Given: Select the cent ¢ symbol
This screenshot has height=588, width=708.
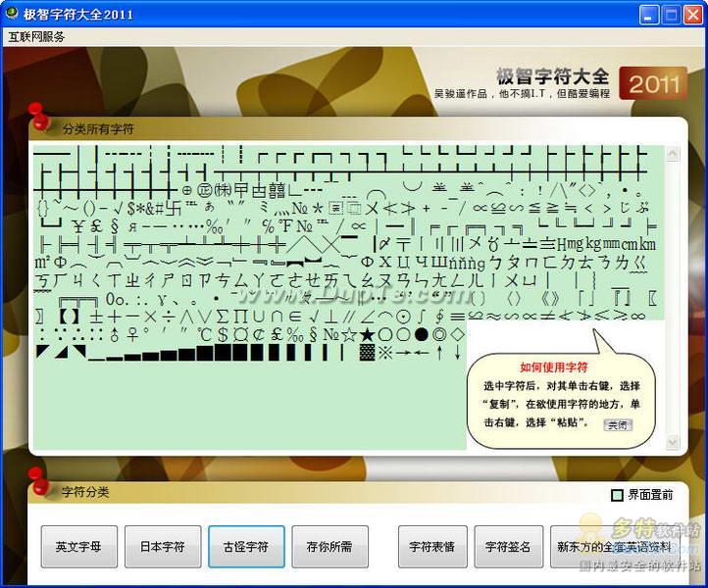Looking at the screenshot, I should [259, 335].
